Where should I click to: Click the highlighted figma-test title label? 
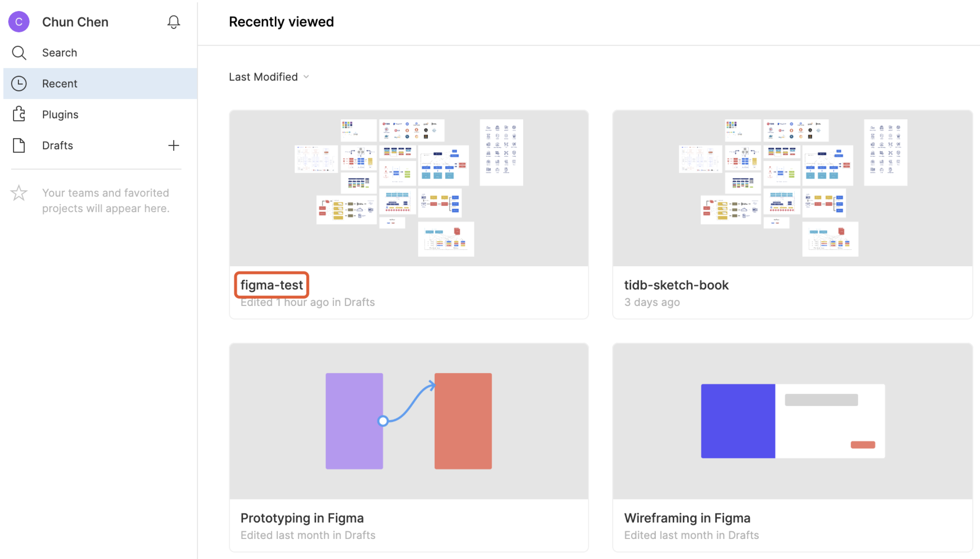tap(271, 285)
